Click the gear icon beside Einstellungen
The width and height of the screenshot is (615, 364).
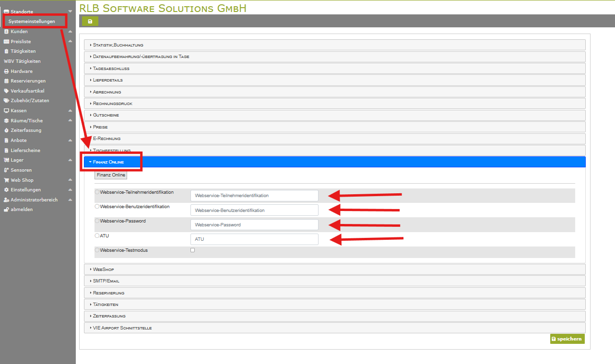point(6,190)
